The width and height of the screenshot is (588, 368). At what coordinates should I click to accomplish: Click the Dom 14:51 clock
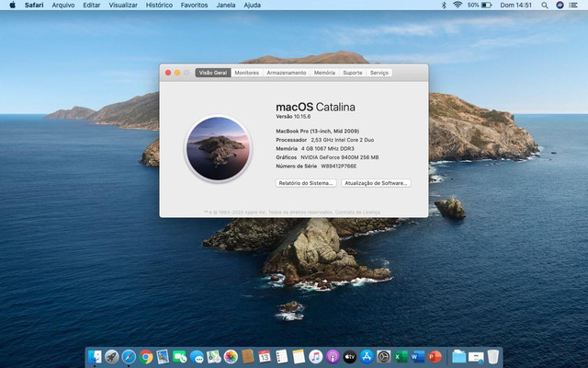(x=515, y=6)
